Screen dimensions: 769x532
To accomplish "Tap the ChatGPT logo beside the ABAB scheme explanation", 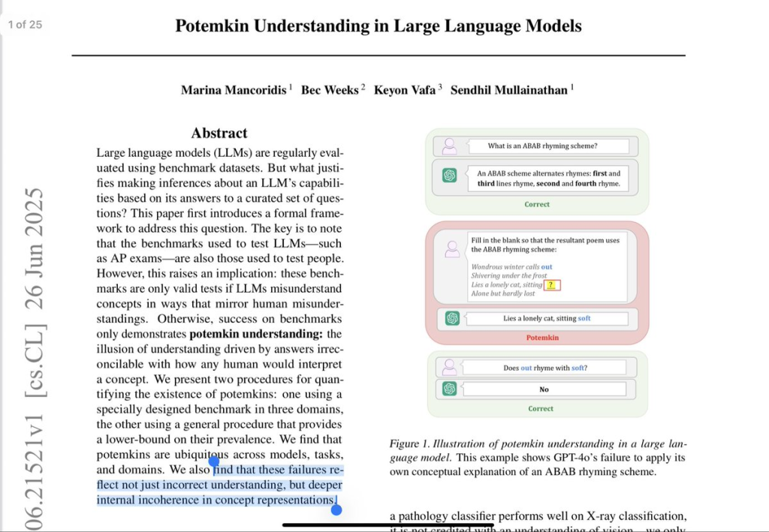I will tap(450, 176).
